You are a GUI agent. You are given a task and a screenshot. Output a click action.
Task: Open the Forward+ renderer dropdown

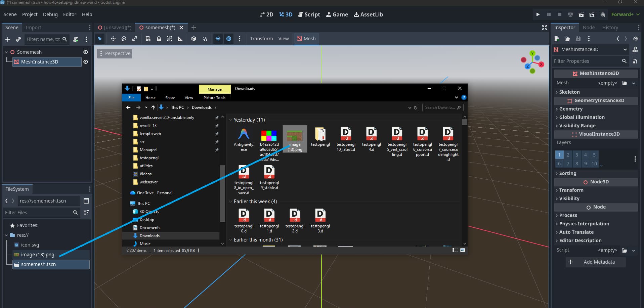pos(625,14)
